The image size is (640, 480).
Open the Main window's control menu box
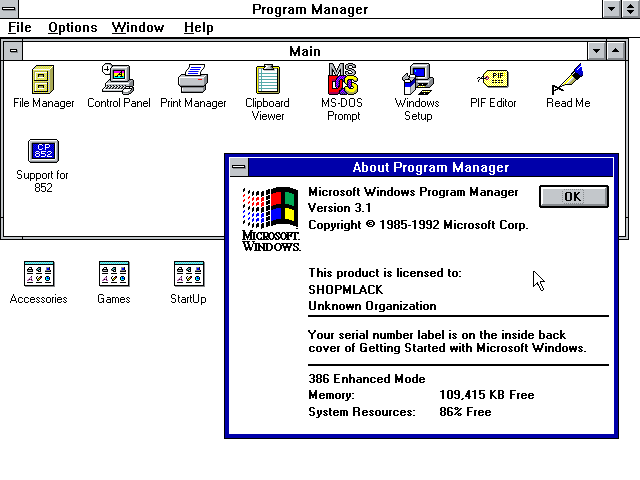pos(13,51)
